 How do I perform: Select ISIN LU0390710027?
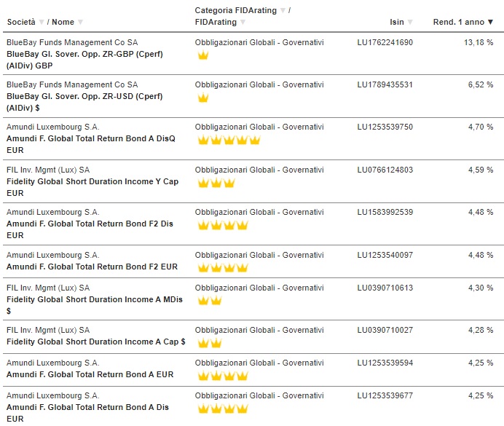point(385,330)
